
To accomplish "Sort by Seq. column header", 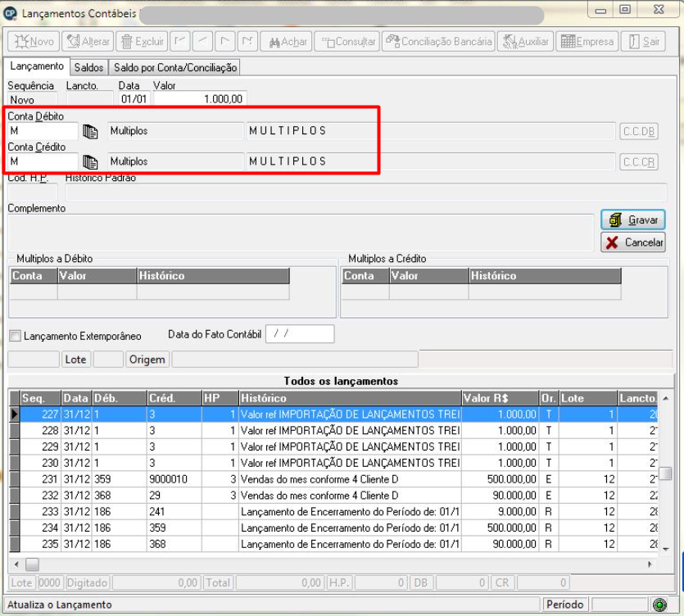I will click(41, 398).
